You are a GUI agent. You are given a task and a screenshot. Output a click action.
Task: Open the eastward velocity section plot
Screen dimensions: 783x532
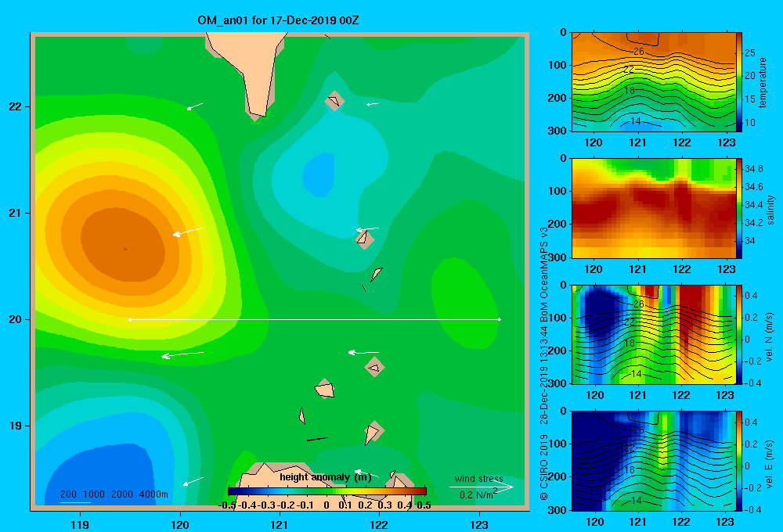(654, 461)
